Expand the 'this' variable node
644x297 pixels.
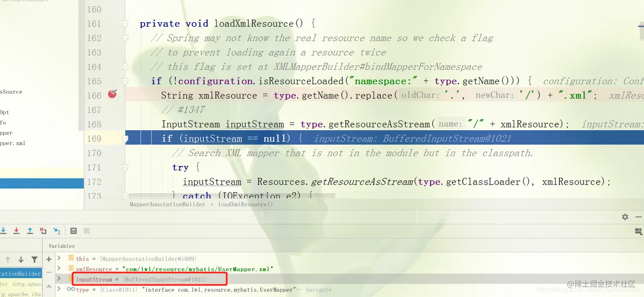tap(60, 258)
